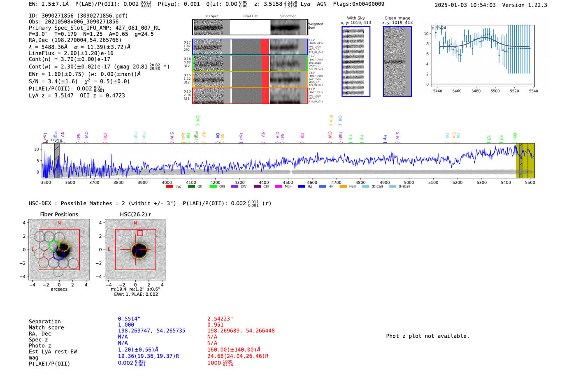Click blue separation value '0.5514"'
The width and height of the screenshot is (576, 392).
tap(129, 319)
